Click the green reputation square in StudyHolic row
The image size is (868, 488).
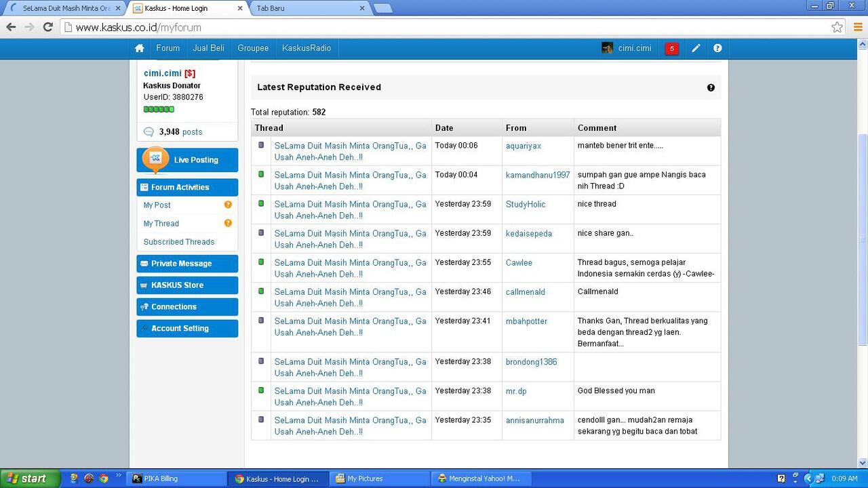point(261,203)
